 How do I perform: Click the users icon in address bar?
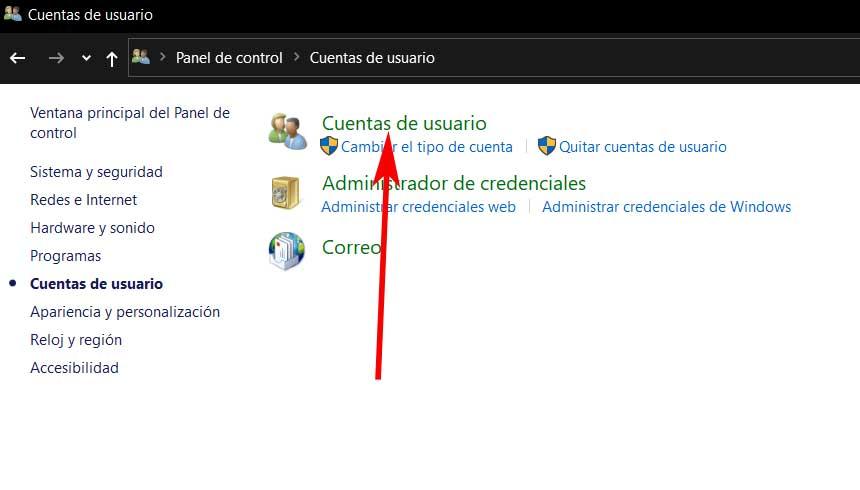click(141, 57)
